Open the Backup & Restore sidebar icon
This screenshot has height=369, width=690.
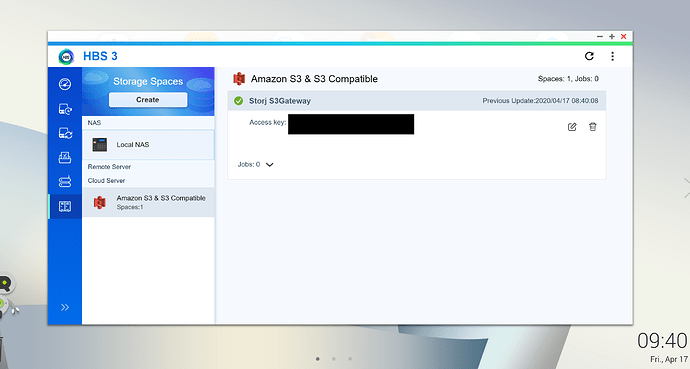coord(65,109)
